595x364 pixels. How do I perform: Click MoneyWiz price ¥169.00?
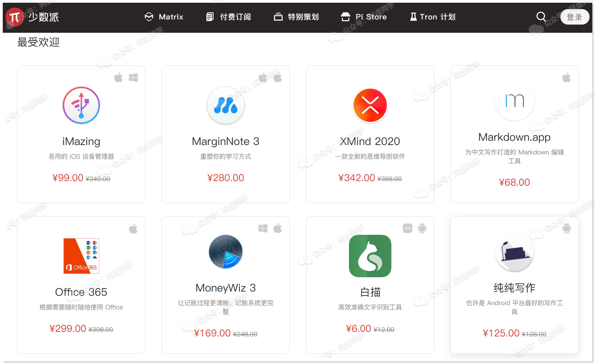click(212, 333)
